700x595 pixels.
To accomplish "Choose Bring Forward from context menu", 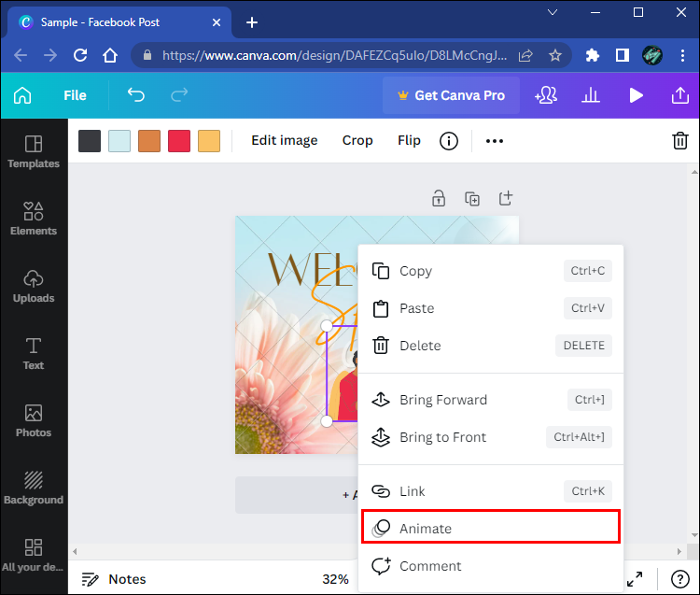I will (x=491, y=400).
